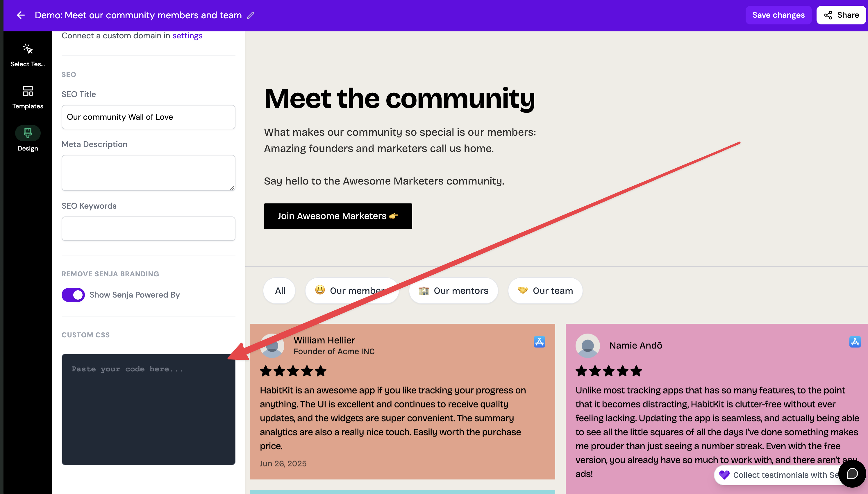
Task: Select the Our team filter tab
Action: [545, 290]
